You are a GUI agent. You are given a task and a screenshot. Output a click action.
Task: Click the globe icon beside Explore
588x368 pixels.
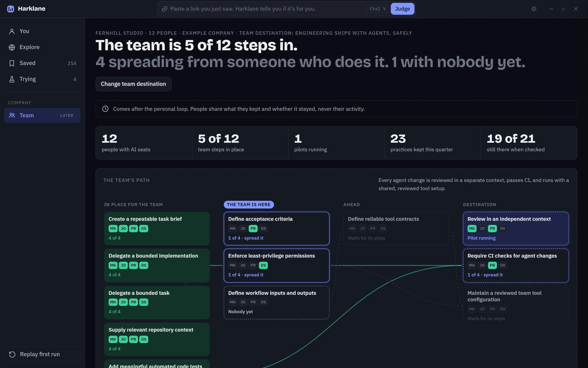click(x=12, y=47)
